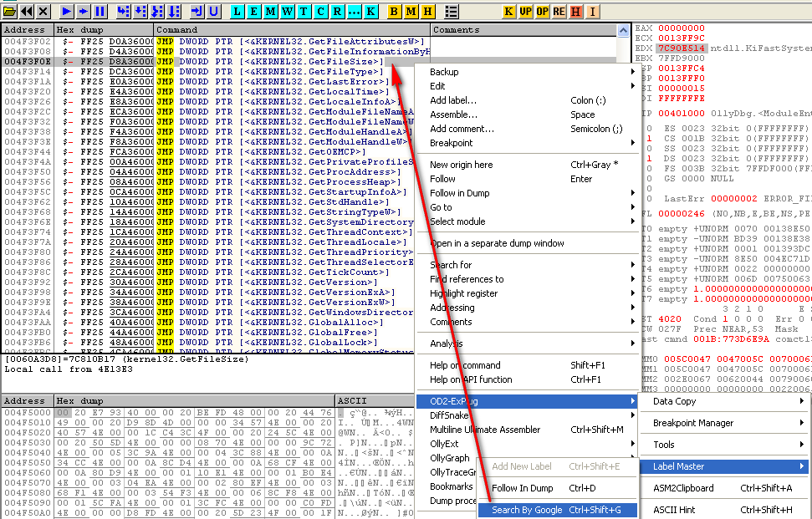Screen dimensions: 812x519
Task: Expand the Data Copy submenu
Action: tap(724, 401)
